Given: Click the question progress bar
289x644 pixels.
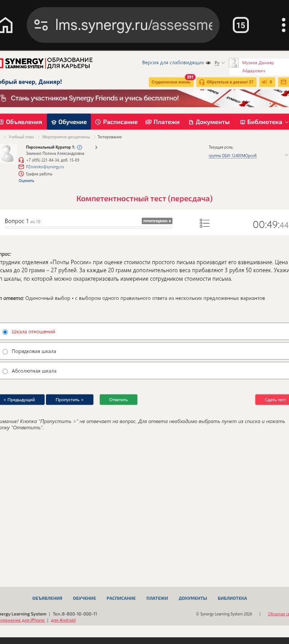Looking at the screenshot, I should click(88, 228).
